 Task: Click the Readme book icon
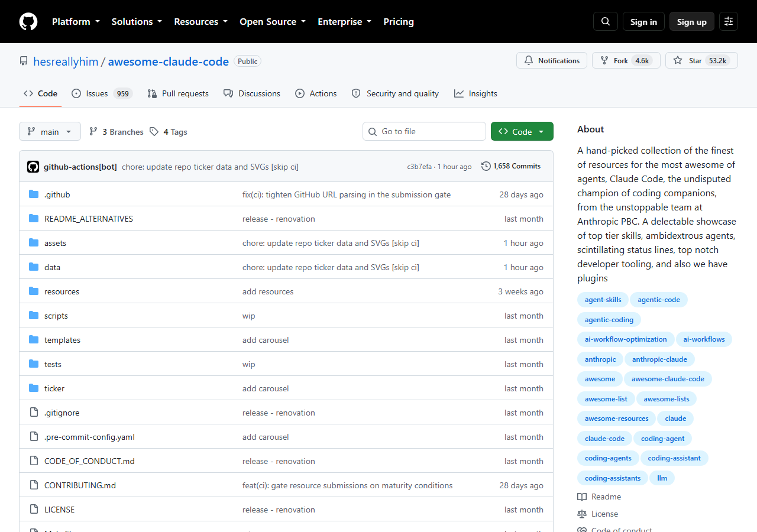582,497
